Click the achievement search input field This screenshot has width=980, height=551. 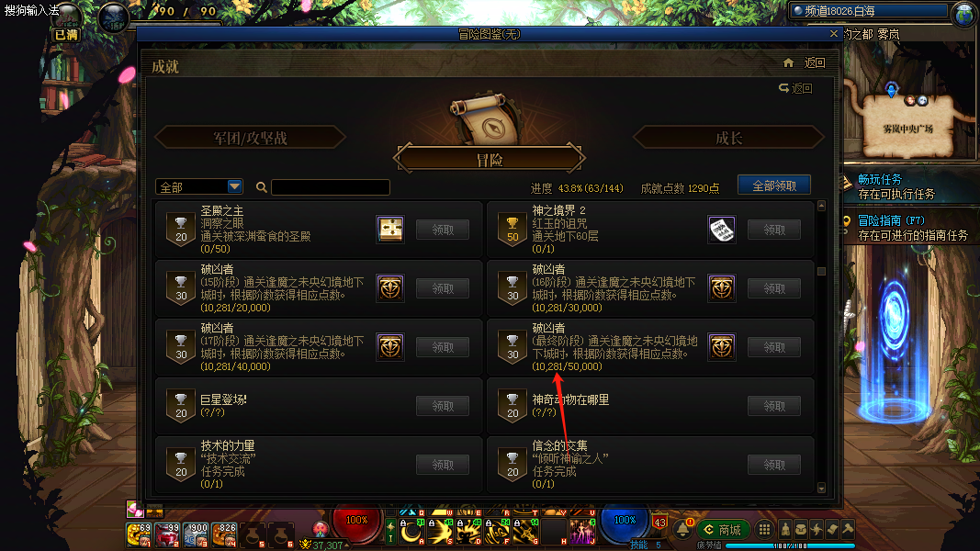click(x=331, y=187)
